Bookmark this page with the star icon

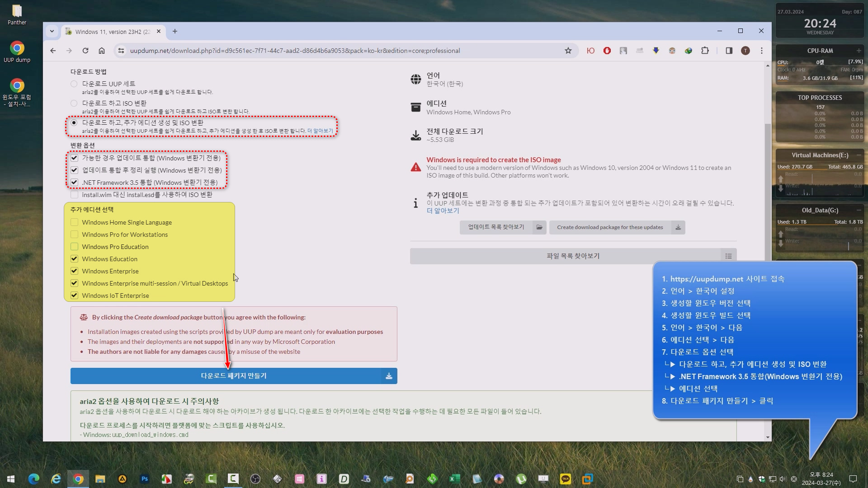(x=568, y=51)
